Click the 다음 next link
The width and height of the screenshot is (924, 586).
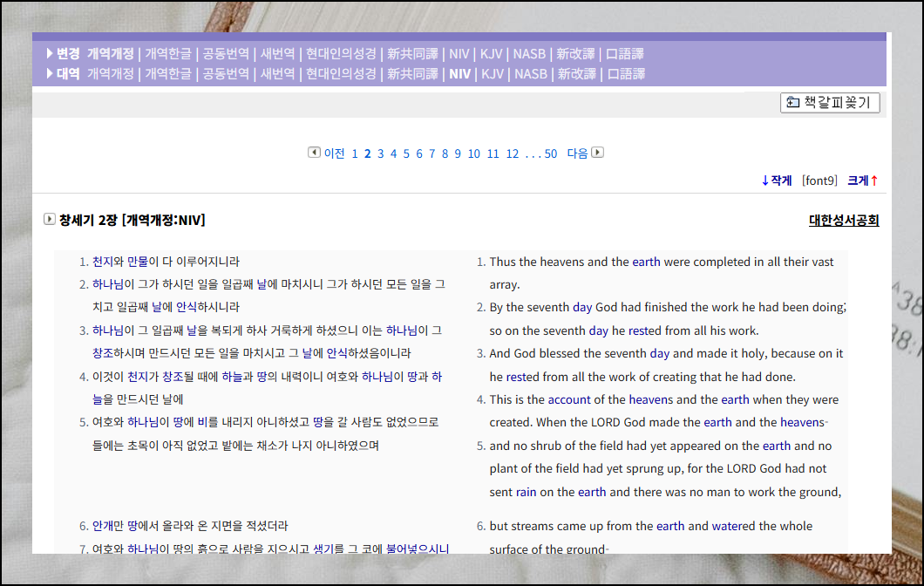coord(577,153)
